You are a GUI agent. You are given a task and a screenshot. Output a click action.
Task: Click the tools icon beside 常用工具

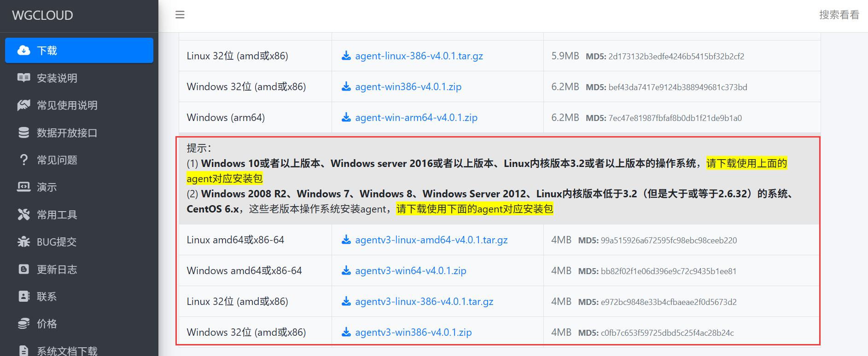pos(23,214)
